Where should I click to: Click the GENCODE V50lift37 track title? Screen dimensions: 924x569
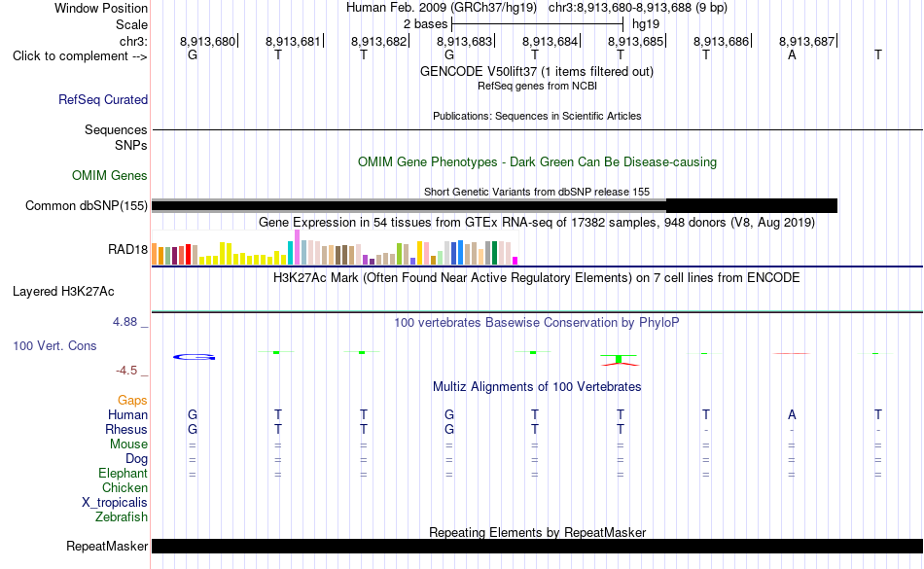537,71
